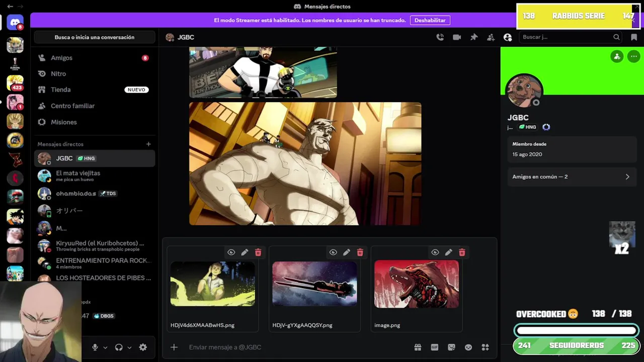Open the large muscular character image
Screen dimensions: 644x362
click(x=305, y=164)
